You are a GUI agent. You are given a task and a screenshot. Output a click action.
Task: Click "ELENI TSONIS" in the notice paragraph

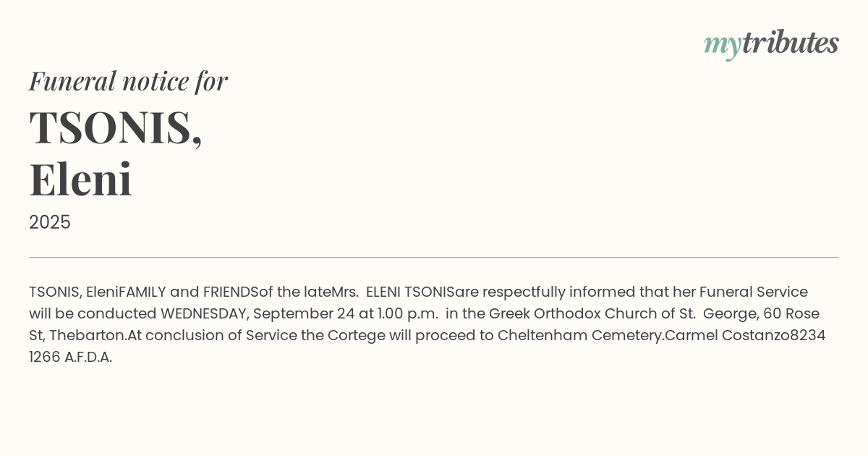[410, 292]
